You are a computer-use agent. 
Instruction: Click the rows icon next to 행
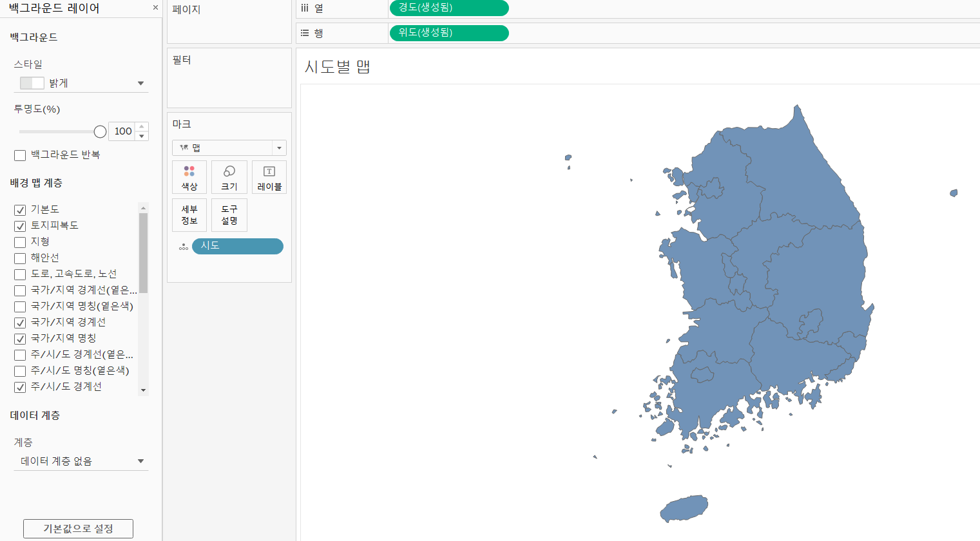point(305,33)
